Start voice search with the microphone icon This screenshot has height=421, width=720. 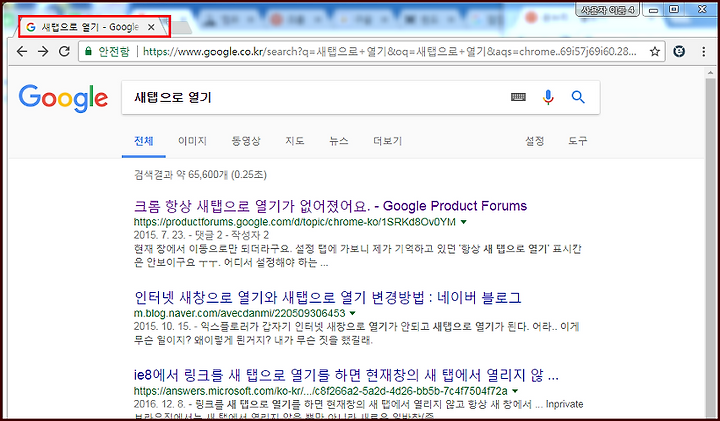pos(548,97)
